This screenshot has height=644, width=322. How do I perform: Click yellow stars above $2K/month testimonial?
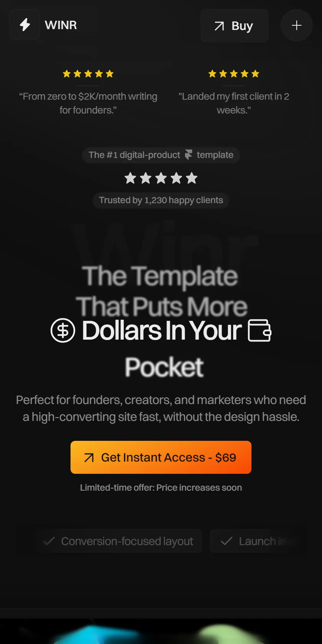(x=88, y=74)
